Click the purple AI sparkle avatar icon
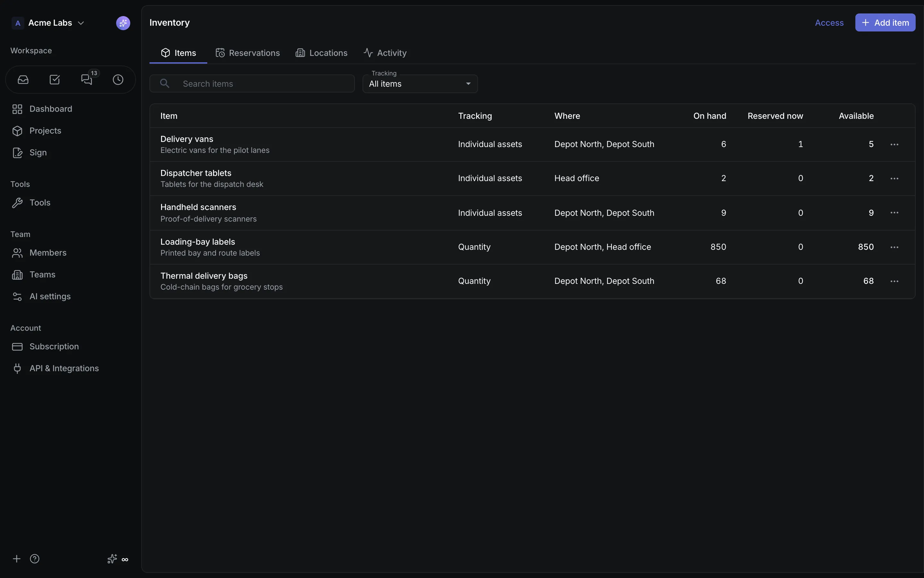Image resolution: width=924 pixels, height=578 pixels. 123,23
